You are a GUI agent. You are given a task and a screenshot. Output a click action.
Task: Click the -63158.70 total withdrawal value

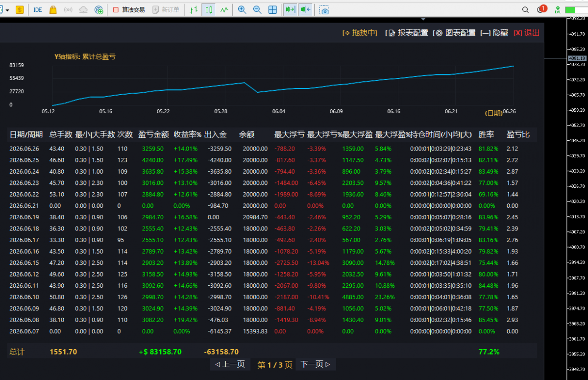[x=221, y=352]
